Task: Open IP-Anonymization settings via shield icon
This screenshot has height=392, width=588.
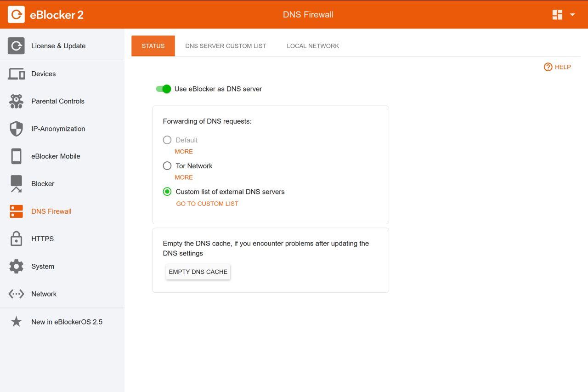Action: (x=16, y=129)
